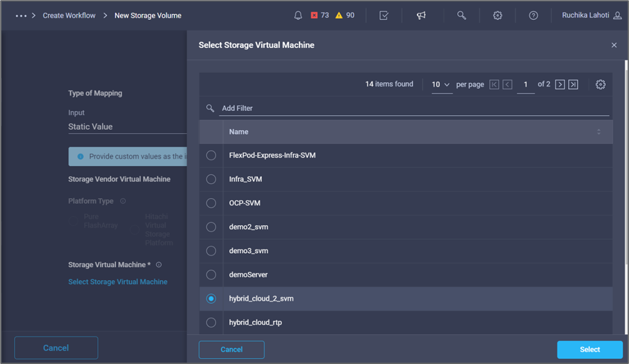This screenshot has height=364, width=629.
Task: Click the search magnifier in header
Action: [461, 15]
